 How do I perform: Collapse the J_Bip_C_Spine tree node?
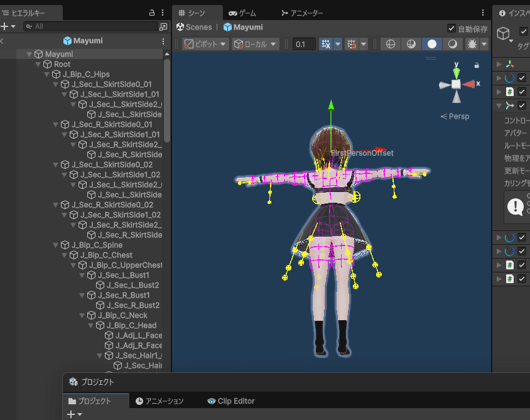click(x=55, y=245)
